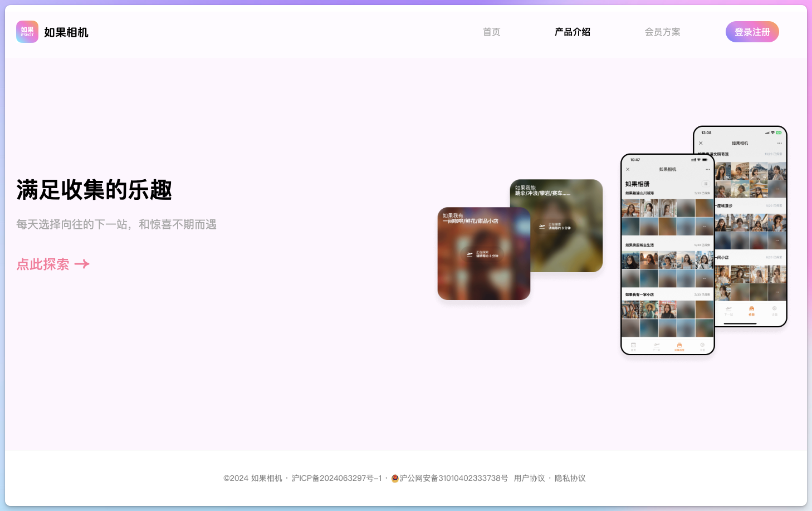Open 隐私协议 in the footer
812x511 pixels.
pos(570,478)
